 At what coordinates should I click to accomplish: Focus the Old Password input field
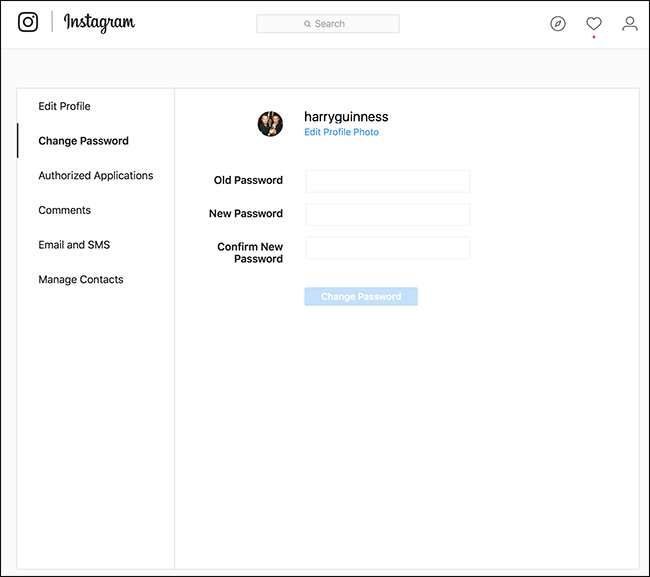(387, 181)
